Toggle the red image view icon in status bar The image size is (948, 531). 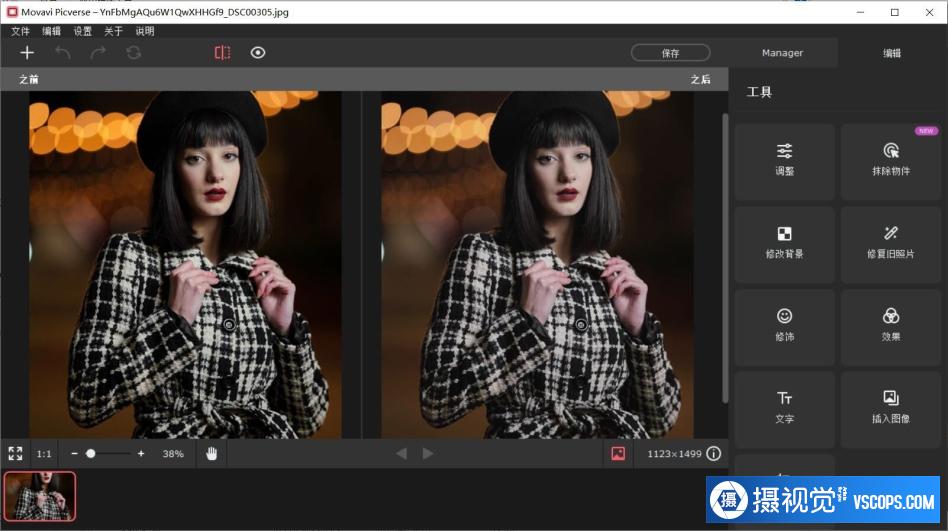point(618,454)
